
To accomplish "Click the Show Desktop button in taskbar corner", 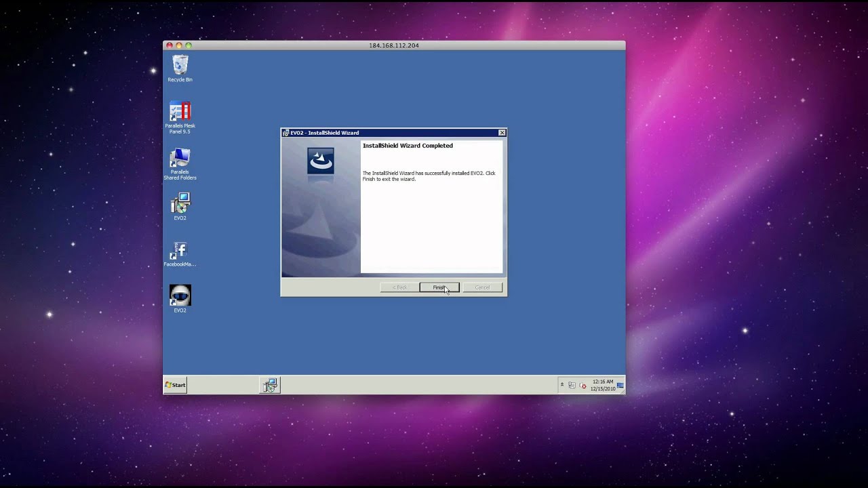I will point(620,385).
